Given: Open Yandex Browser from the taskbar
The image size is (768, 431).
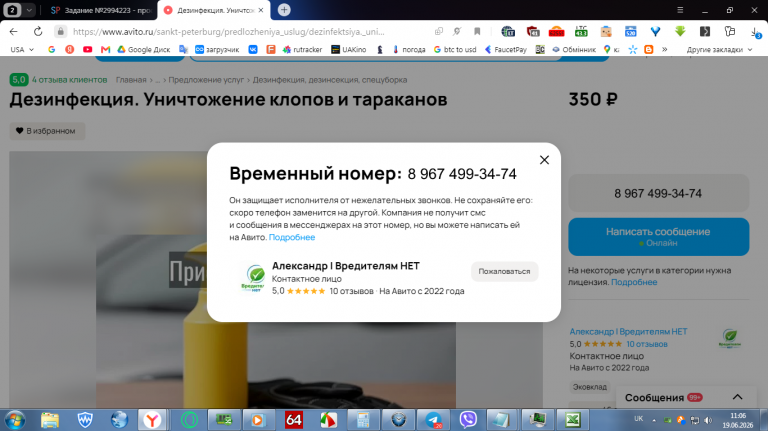Looking at the screenshot, I should (153, 420).
